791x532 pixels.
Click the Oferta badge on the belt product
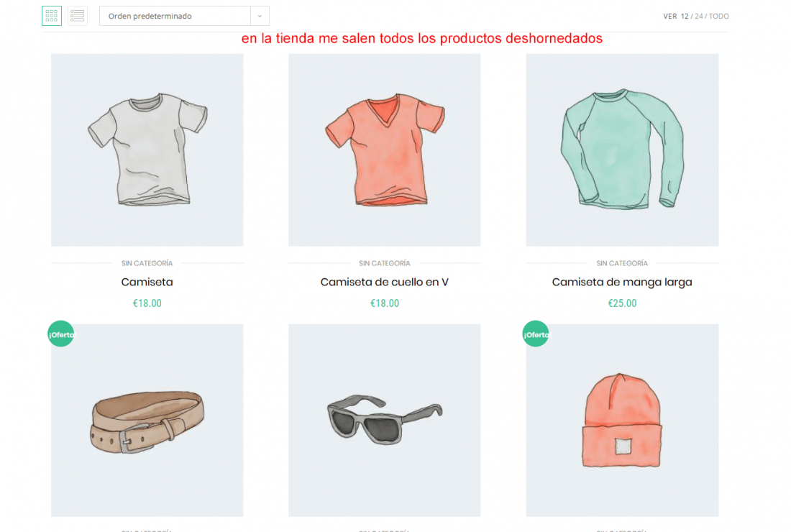61,334
